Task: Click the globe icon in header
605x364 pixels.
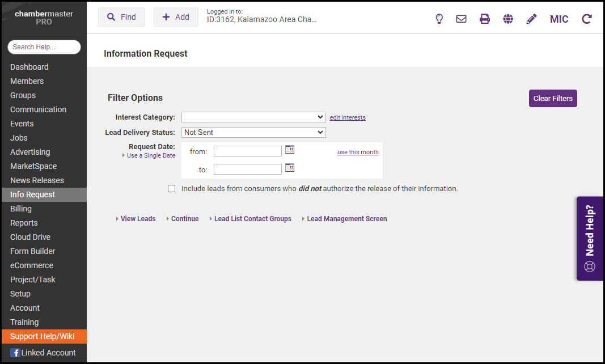Action: click(508, 19)
